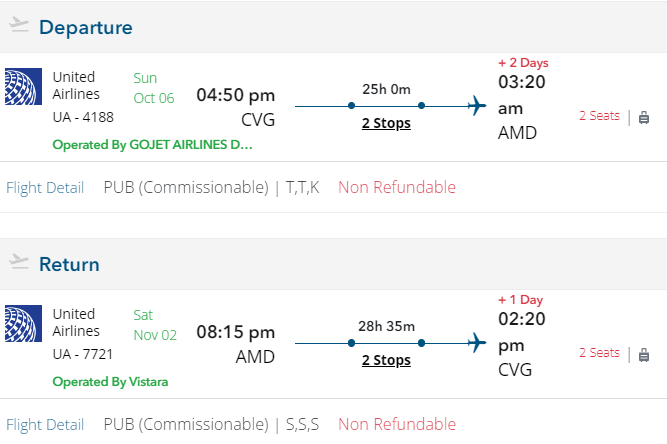Open Flight Detail for departure flight
The height and width of the screenshot is (444, 667).
tap(45, 187)
